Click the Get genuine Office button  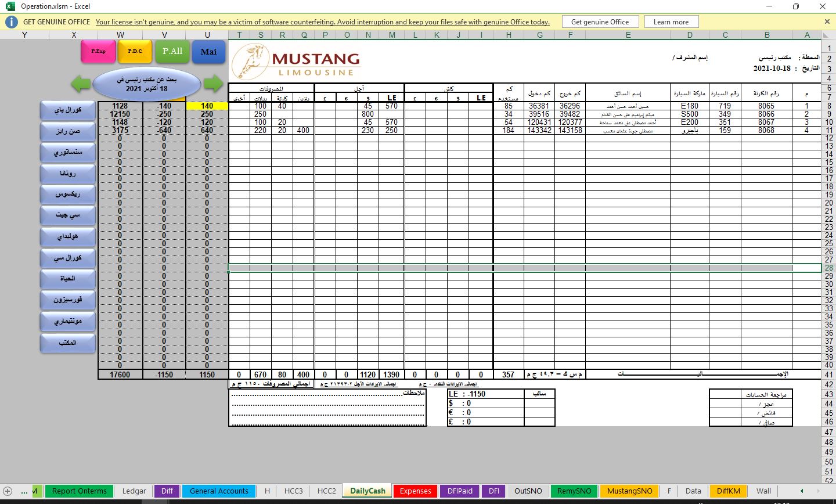click(600, 22)
